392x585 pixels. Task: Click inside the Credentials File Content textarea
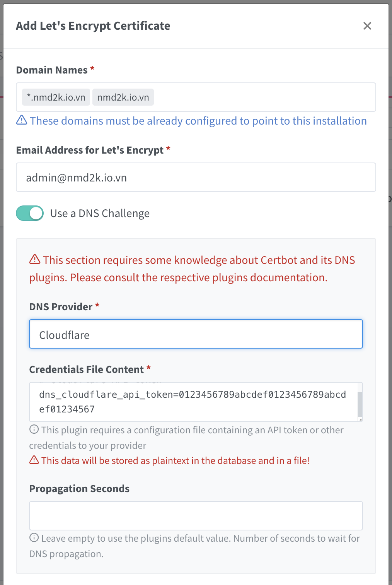193,402
